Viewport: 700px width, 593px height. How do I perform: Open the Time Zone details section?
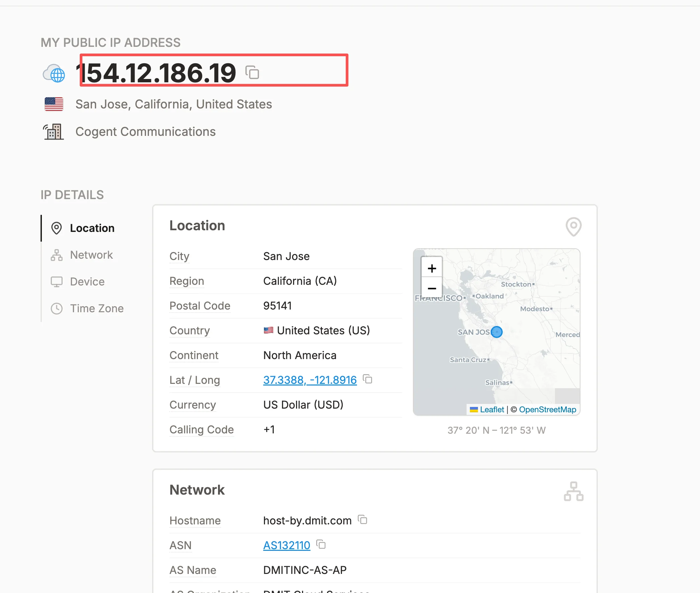(x=96, y=308)
